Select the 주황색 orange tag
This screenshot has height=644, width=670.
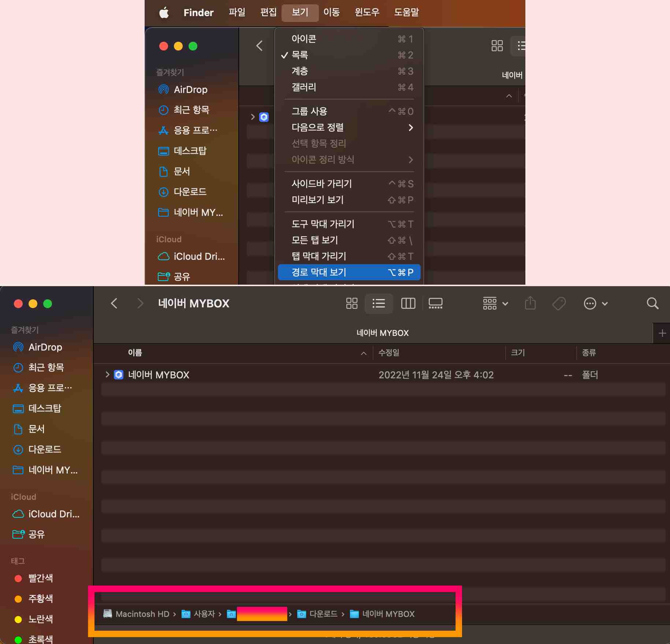click(x=34, y=599)
